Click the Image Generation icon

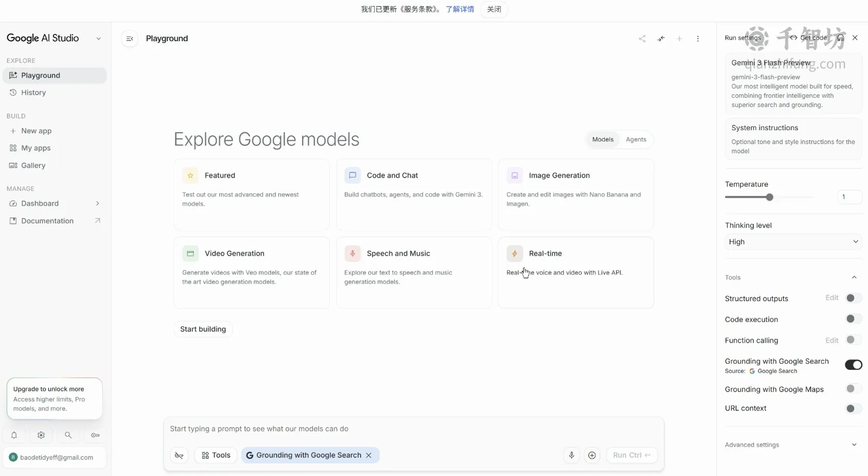(514, 175)
